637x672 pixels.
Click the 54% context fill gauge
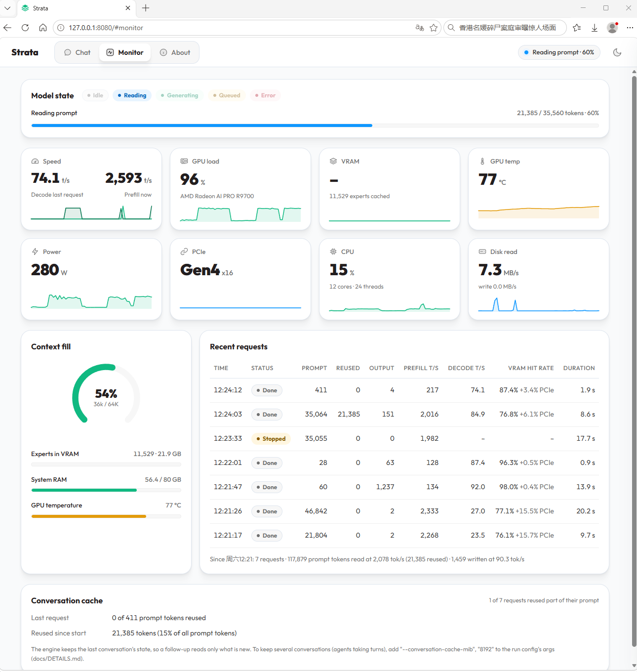click(x=106, y=394)
